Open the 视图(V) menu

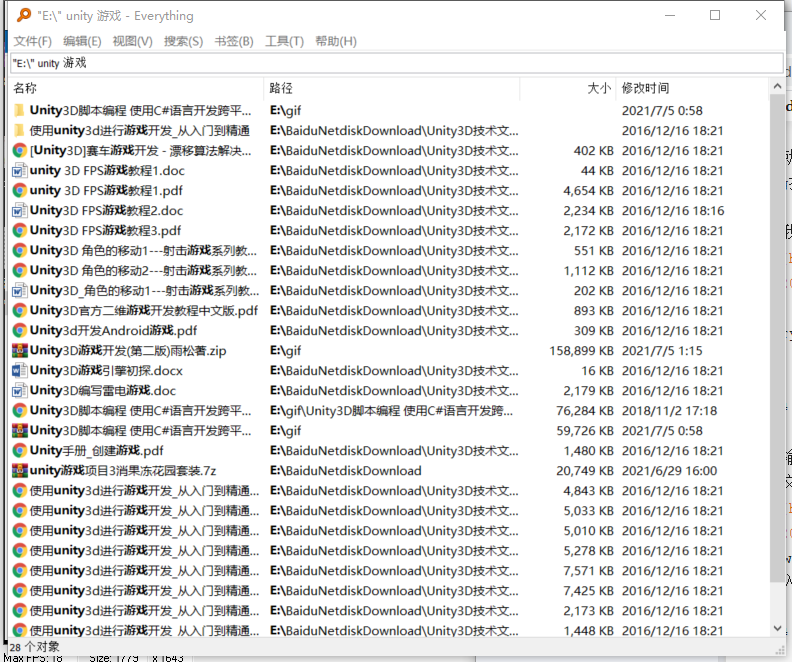[132, 41]
